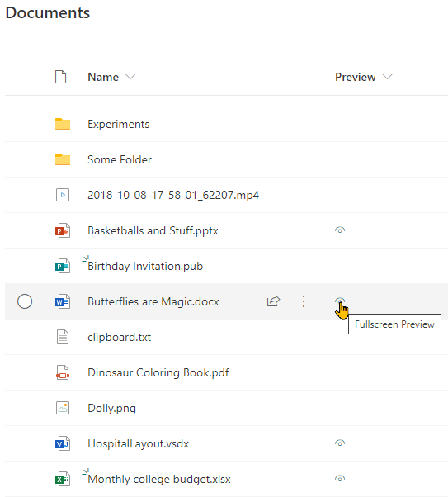
Task: Open fullscreen preview of Basketballs and Stuff.pptx
Action: click(340, 230)
